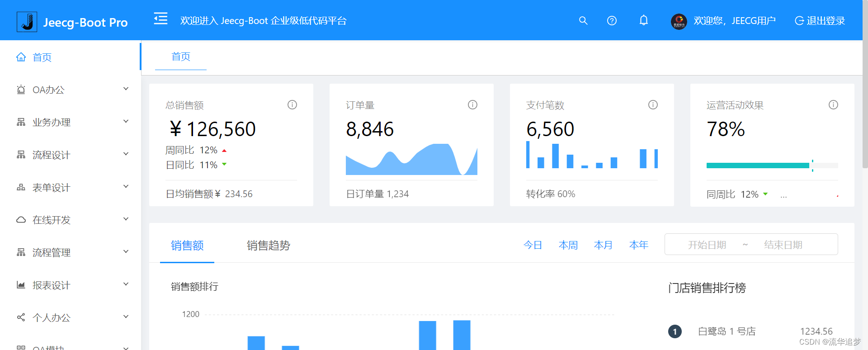Expand the 在线开发 menu chevron
The image size is (868, 350).
pyautogui.click(x=126, y=219)
